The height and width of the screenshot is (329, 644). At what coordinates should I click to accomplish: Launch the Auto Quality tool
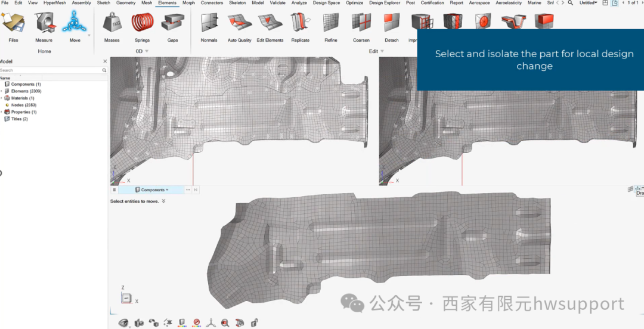pos(240,26)
